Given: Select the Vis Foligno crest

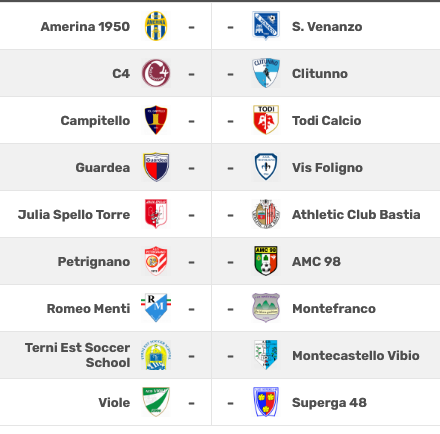Looking at the screenshot, I should pos(266,167).
